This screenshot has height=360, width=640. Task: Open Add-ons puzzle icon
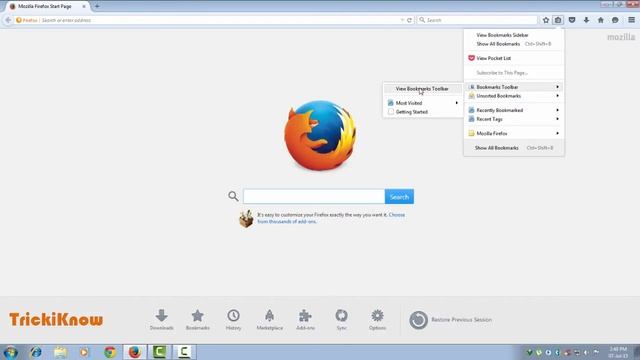click(x=305, y=319)
